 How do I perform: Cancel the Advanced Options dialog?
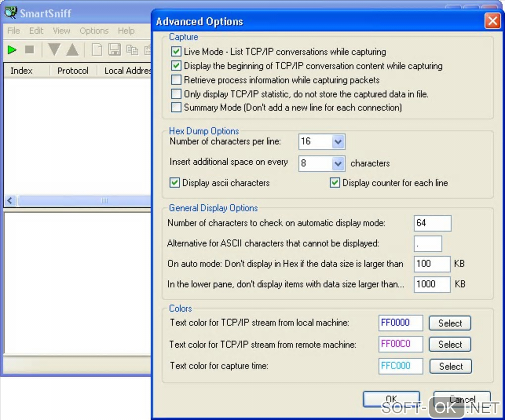click(462, 399)
